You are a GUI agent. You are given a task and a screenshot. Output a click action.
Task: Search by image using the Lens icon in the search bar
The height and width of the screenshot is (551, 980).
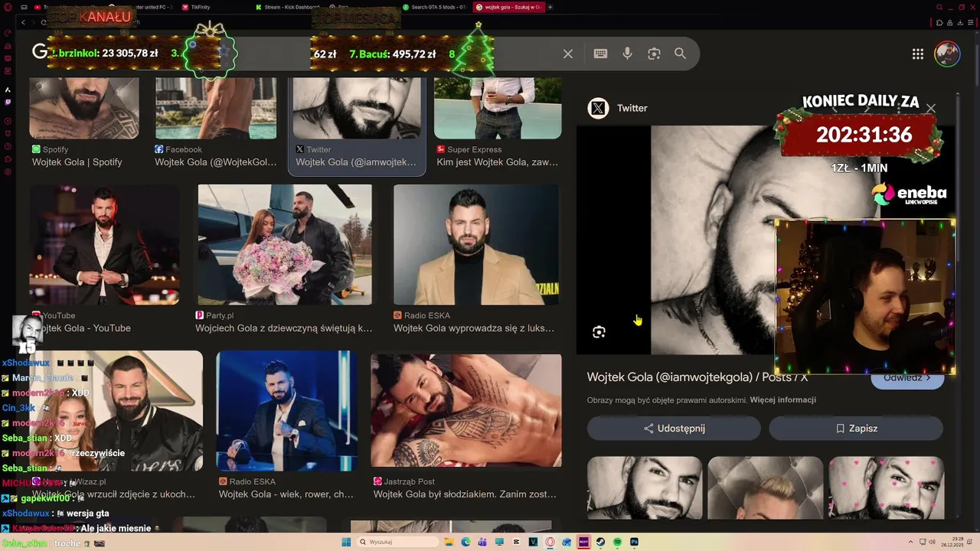pyautogui.click(x=654, y=54)
